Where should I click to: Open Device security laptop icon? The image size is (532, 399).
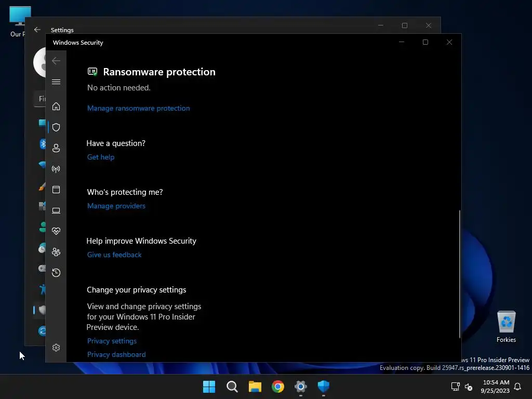coord(56,211)
